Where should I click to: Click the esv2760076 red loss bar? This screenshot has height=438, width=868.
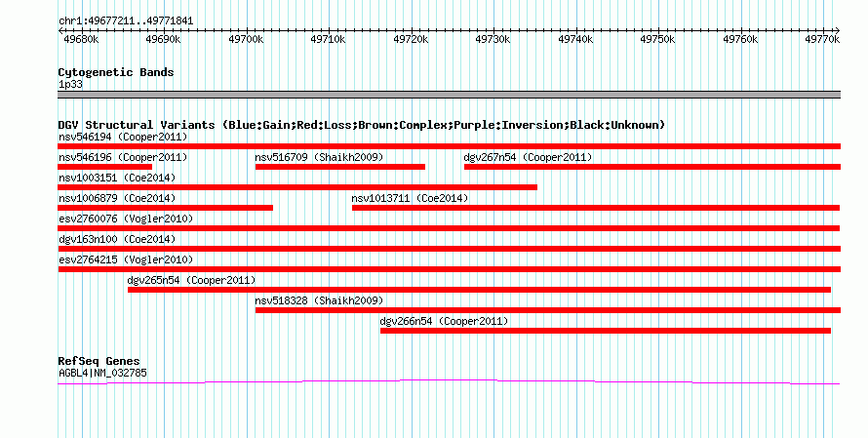click(449, 228)
